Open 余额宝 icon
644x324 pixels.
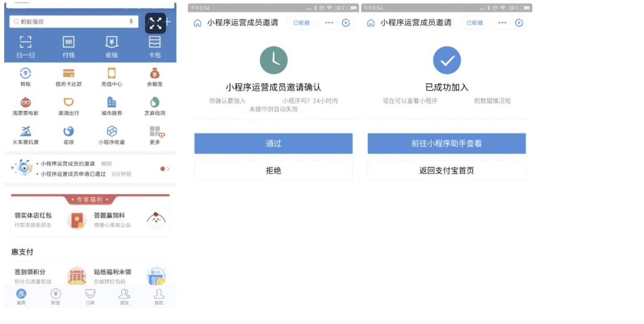[x=155, y=73]
